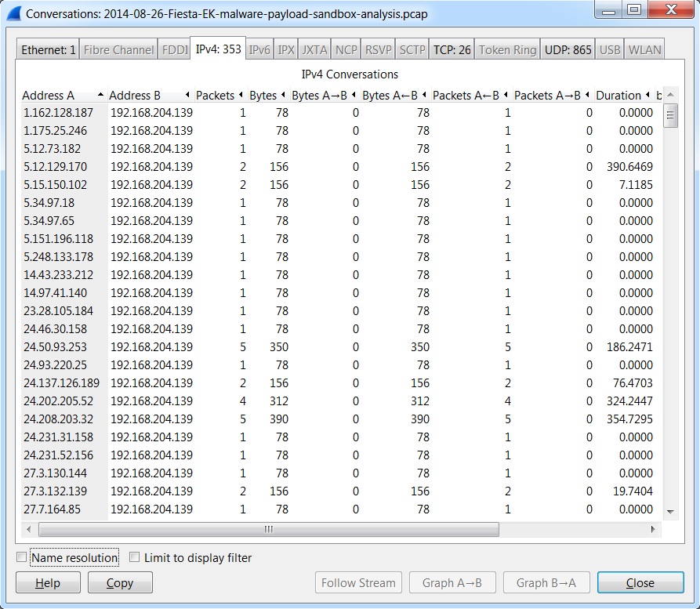Click the Help button
The width and height of the screenshot is (700, 609).
click(x=48, y=582)
